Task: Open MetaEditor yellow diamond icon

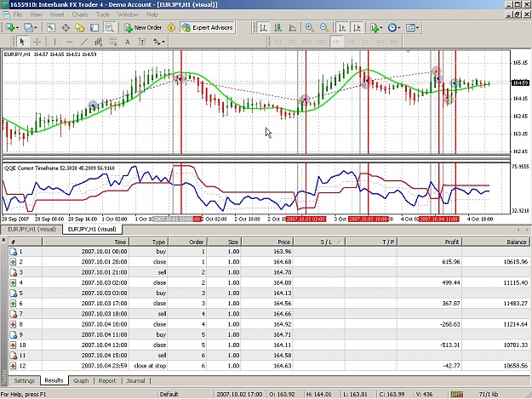Action: (171, 28)
